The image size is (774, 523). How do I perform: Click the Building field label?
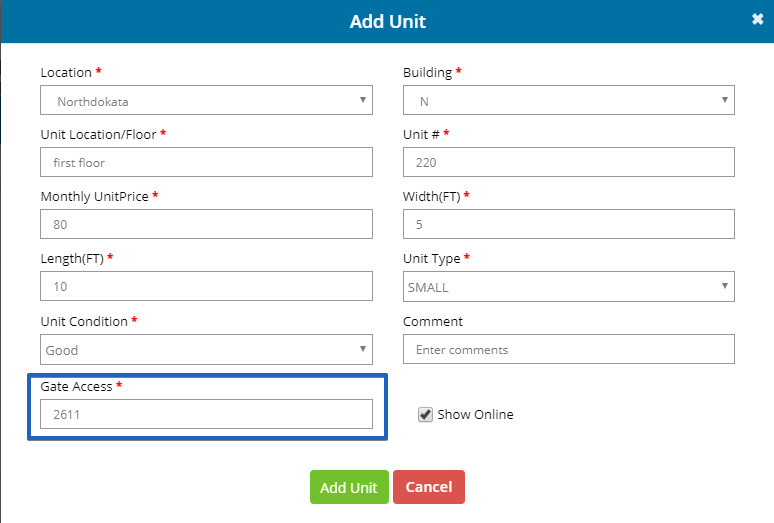tap(427, 73)
